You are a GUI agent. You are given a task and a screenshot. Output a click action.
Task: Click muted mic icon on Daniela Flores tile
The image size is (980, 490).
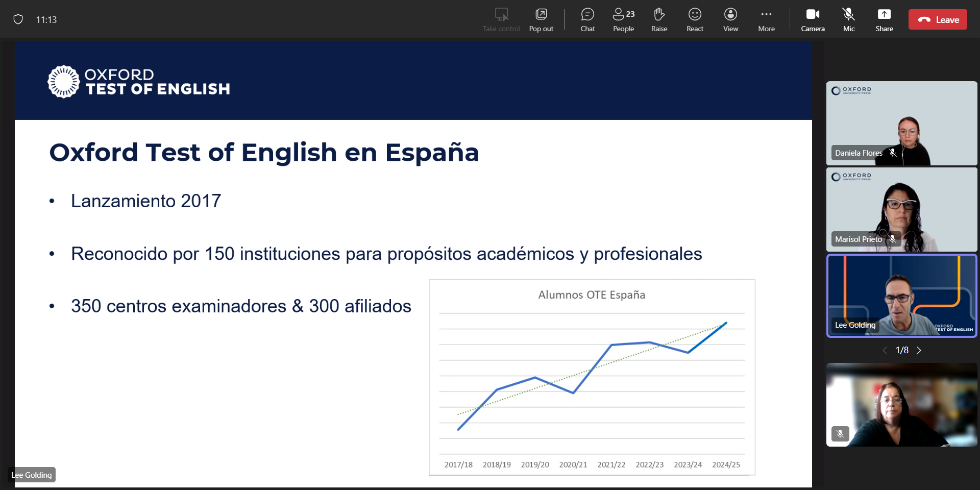click(893, 153)
